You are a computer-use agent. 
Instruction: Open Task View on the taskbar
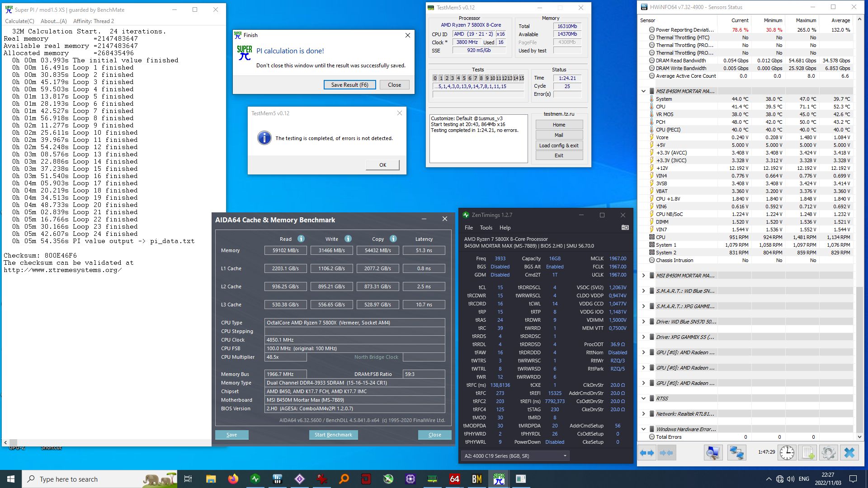tap(188, 479)
